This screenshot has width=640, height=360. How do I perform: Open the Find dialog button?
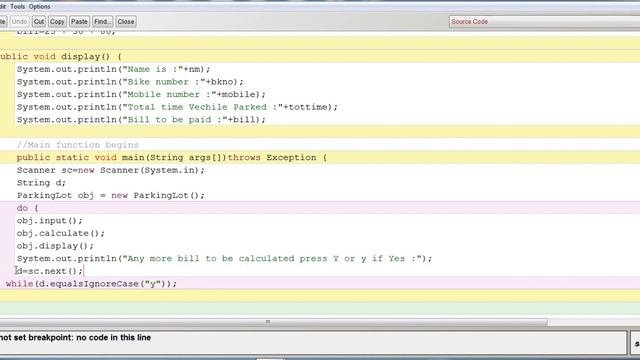click(102, 22)
